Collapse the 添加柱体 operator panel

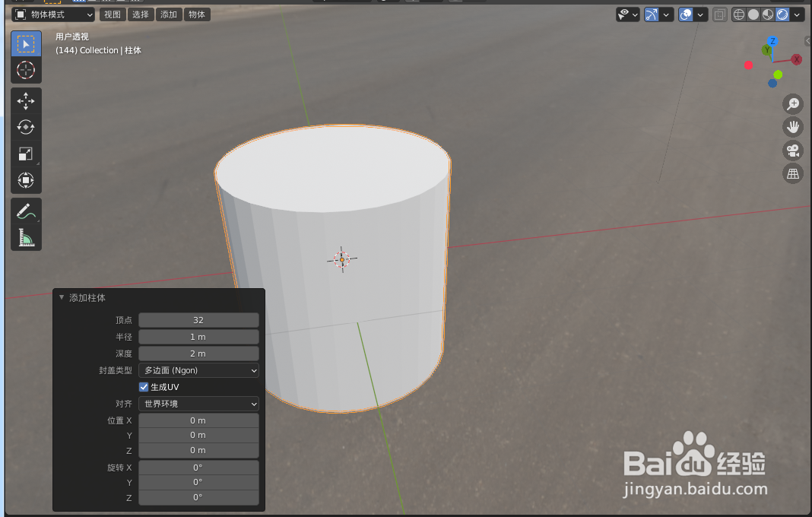click(62, 297)
